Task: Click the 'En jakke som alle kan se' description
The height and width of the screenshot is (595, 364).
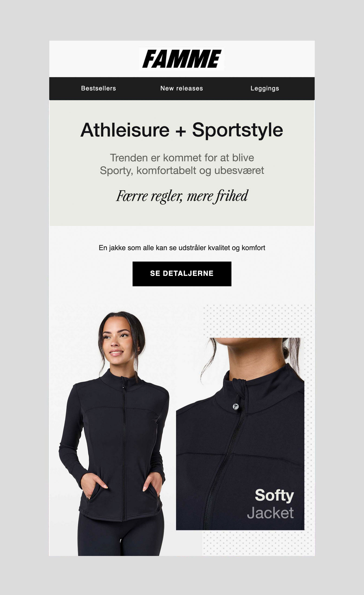Action: pyautogui.click(x=182, y=248)
